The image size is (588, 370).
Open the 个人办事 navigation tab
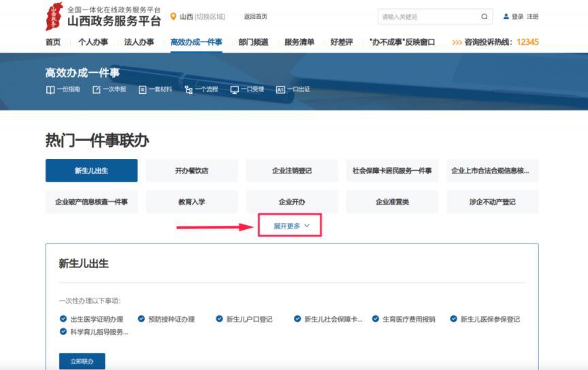(93, 42)
